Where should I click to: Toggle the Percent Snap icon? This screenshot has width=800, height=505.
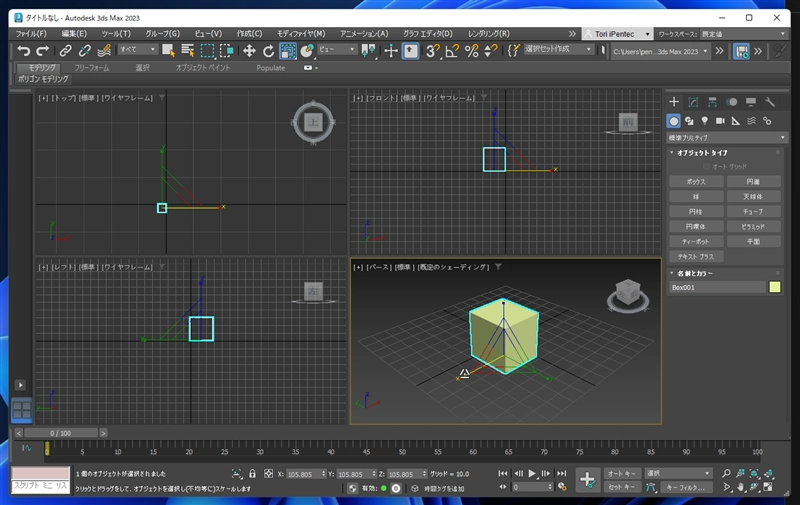pyautogui.click(x=471, y=50)
